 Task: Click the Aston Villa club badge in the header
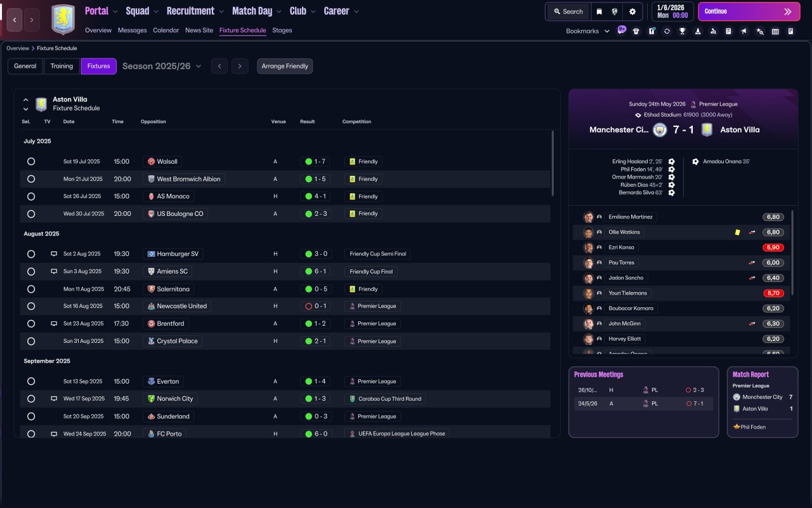click(63, 20)
